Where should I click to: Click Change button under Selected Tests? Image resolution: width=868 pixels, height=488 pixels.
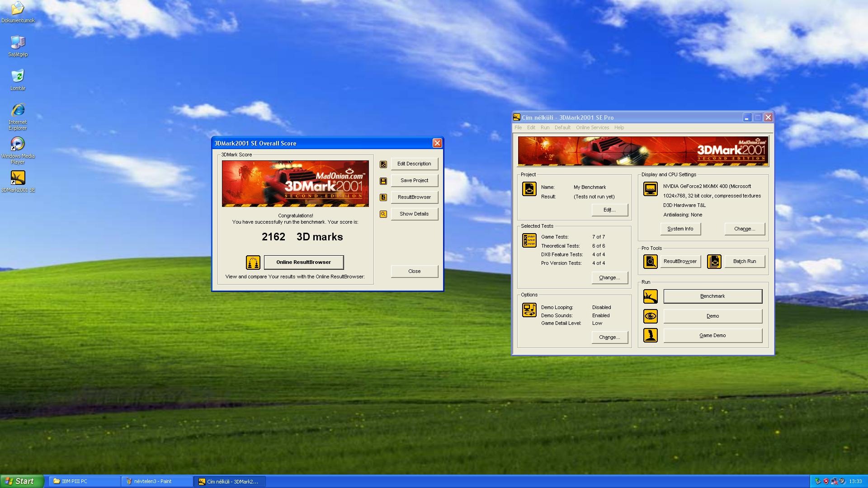(x=609, y=277)
